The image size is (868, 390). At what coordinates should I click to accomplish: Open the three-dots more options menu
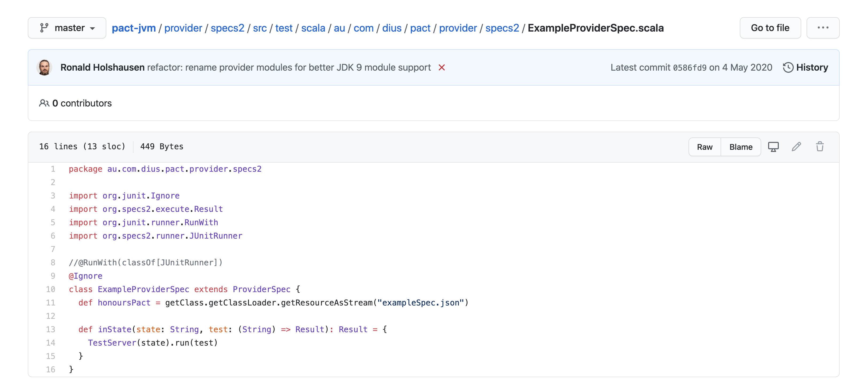(x=823, y=28)
